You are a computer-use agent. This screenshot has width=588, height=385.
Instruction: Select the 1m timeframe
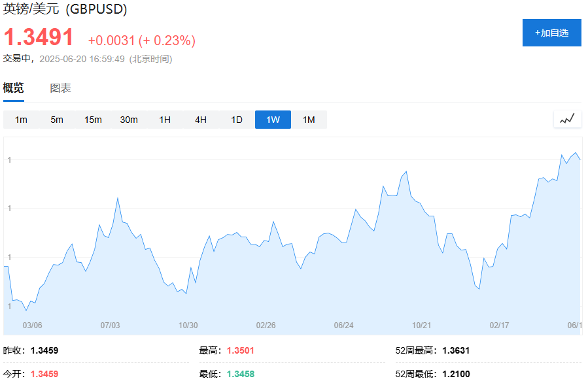[x=21, y=120]
